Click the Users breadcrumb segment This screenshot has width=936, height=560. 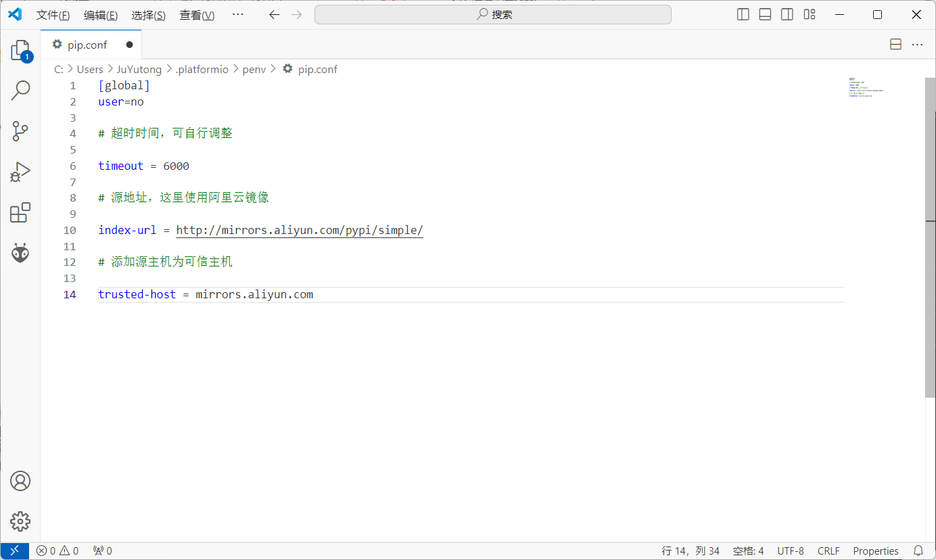tap(90, 69)
